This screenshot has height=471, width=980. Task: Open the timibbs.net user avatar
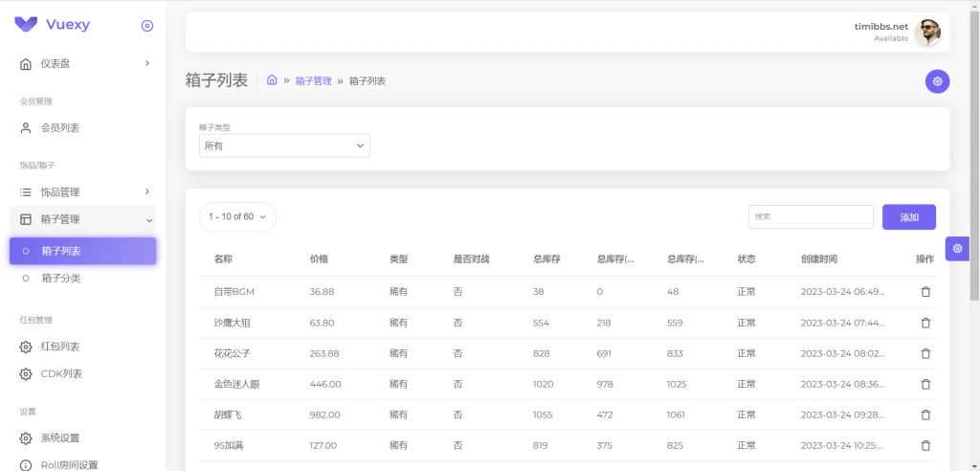[x=928, y=33]
